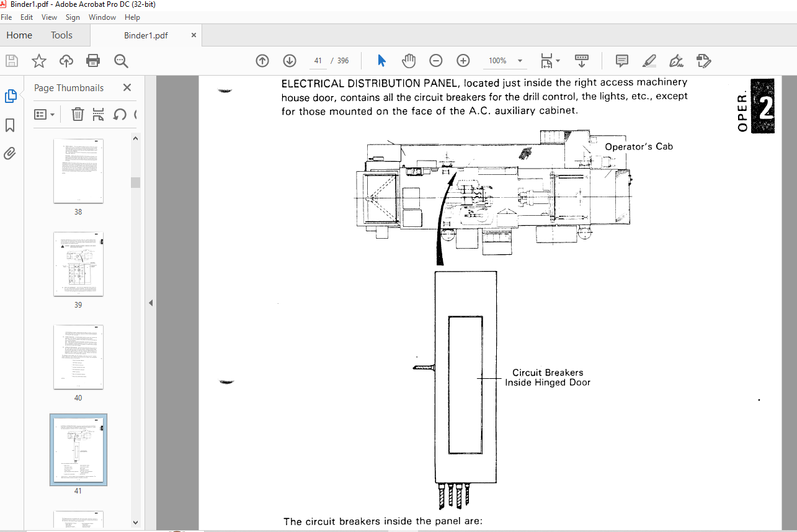Viewport: 797px width, 532px height.
Task: Go to the next page using down arrow
Action: coord(290,61)
